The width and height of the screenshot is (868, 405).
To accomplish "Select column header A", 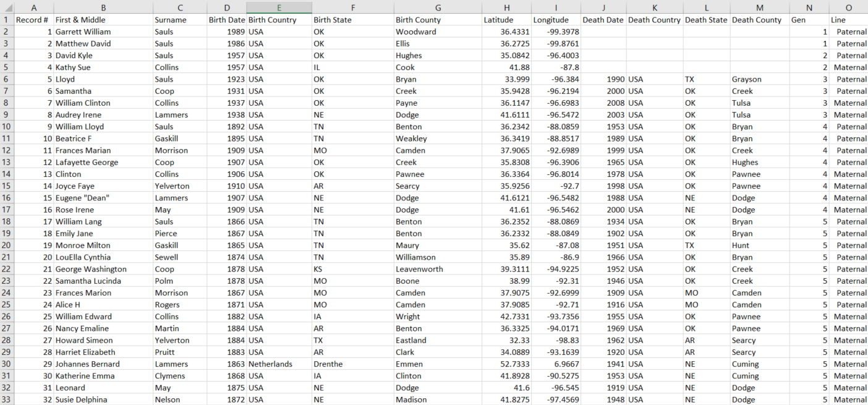I will click(34, 7).
